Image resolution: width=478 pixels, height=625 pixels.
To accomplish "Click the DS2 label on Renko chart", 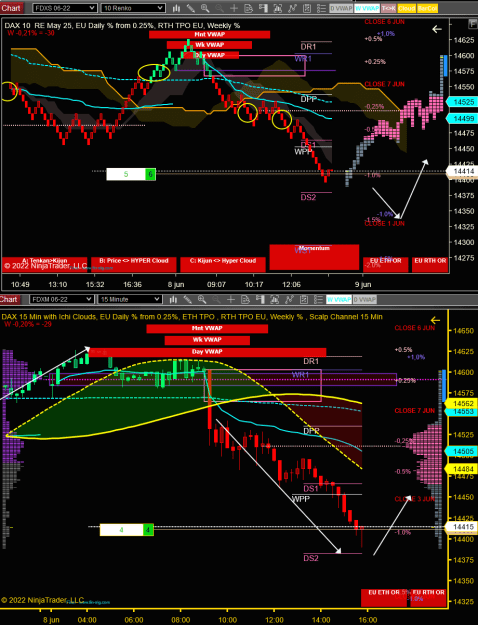I will [308, 197].
